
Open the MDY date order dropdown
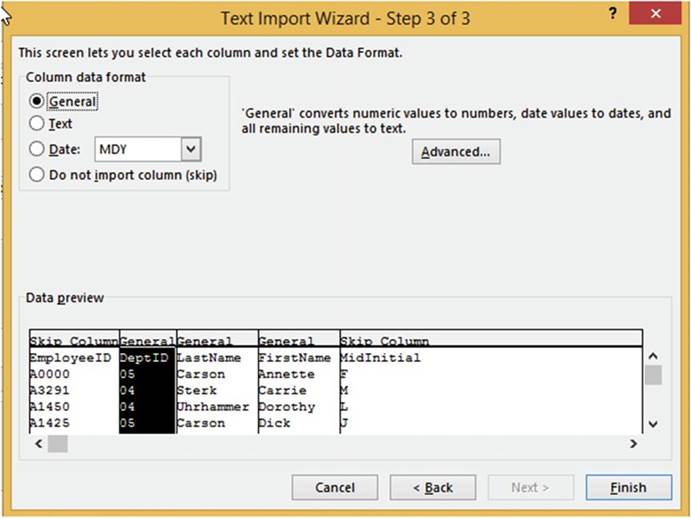pyautogui.click(x=192, y=149)
